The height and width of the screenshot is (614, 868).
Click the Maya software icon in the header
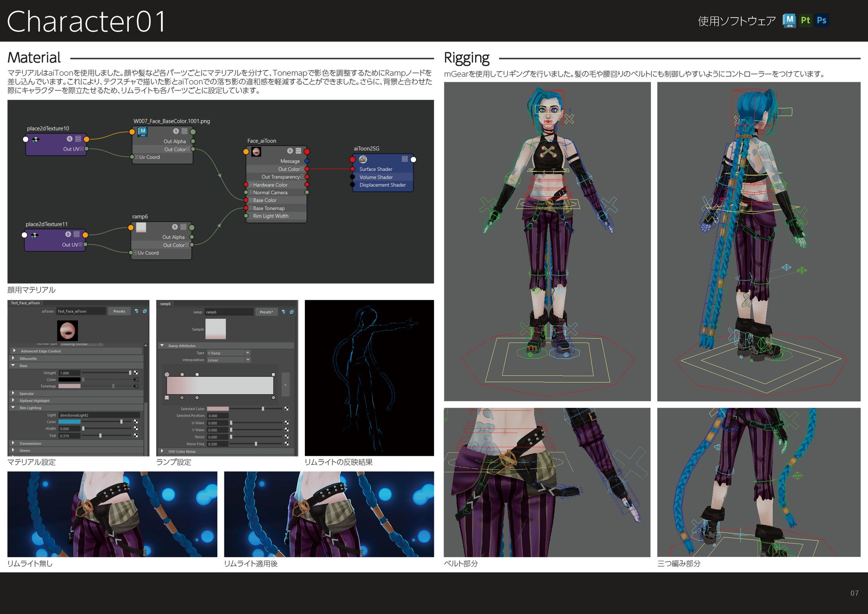tap(789, 21)
